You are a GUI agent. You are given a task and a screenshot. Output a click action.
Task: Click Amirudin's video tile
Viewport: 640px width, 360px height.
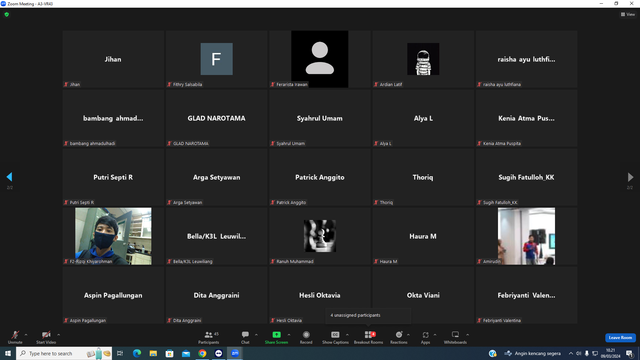526,236
